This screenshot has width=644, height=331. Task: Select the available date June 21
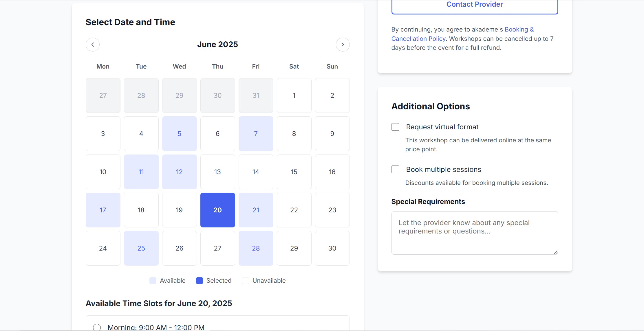point(256,210)
